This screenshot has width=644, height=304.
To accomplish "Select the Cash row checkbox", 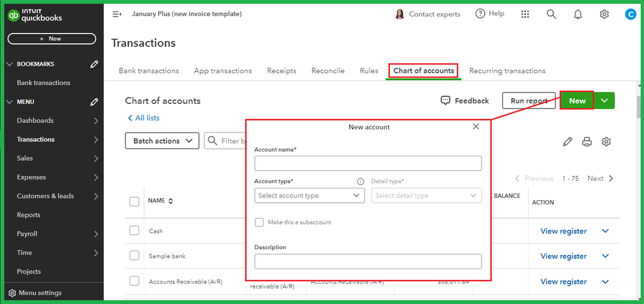I will coord(134,230).
